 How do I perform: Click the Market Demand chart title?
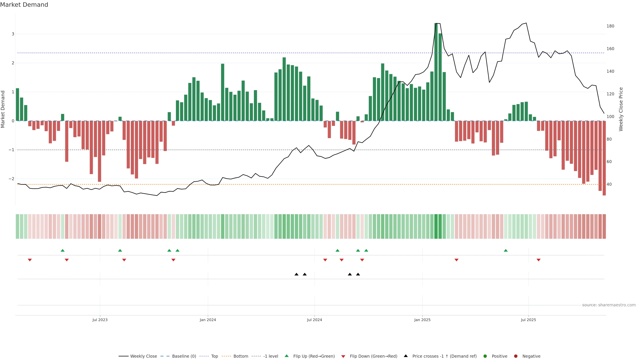[24, 5]
